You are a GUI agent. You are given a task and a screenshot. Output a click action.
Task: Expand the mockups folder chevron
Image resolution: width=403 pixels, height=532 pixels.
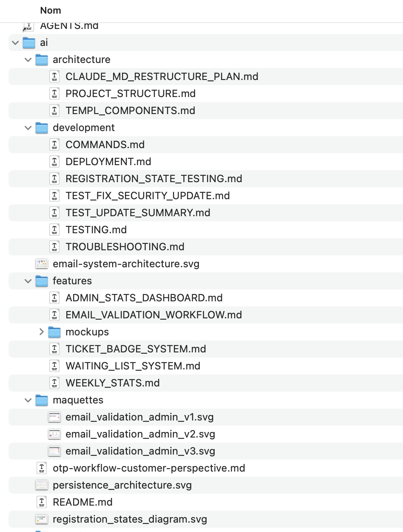pos(41,332)
